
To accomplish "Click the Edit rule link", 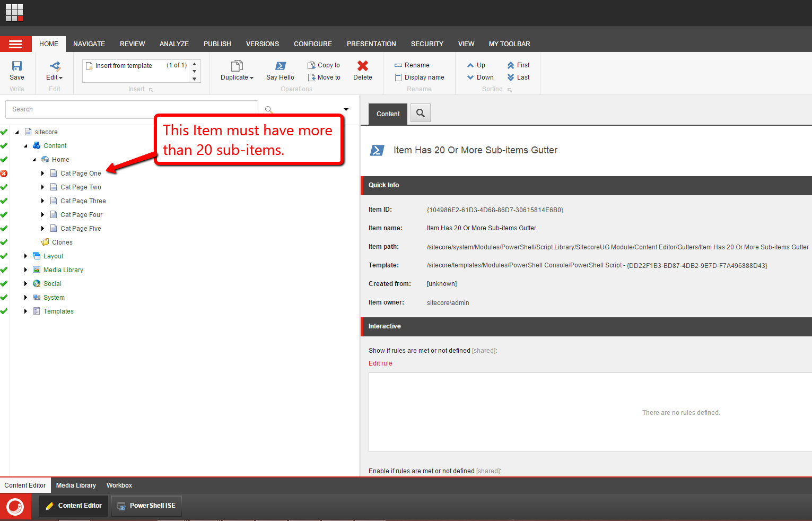I will coord(380,363).
